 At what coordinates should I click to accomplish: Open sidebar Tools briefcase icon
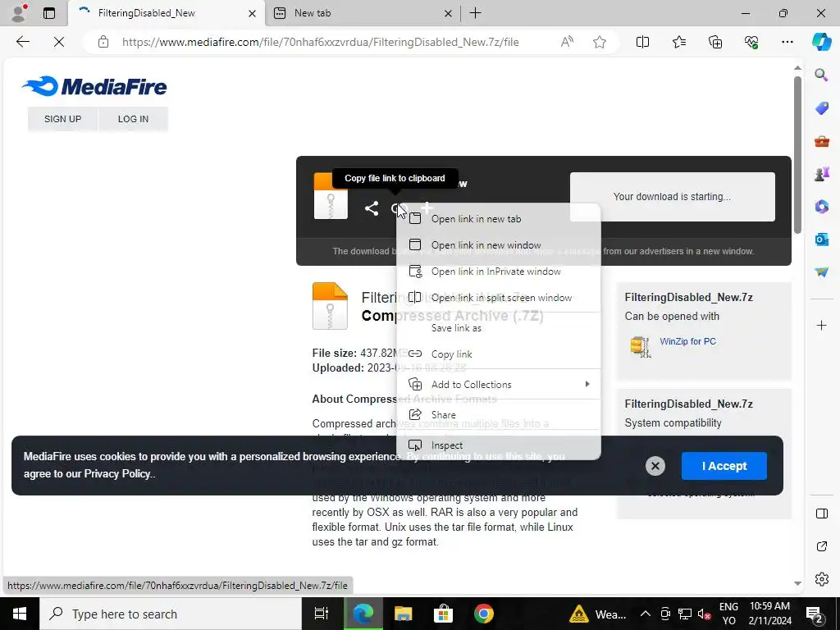821,141
